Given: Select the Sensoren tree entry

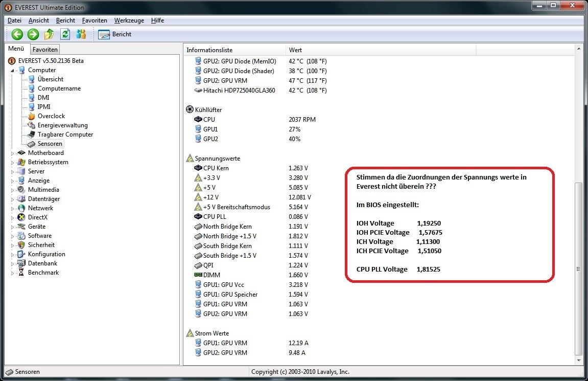Looking at the screenshot, I should 50,144.
